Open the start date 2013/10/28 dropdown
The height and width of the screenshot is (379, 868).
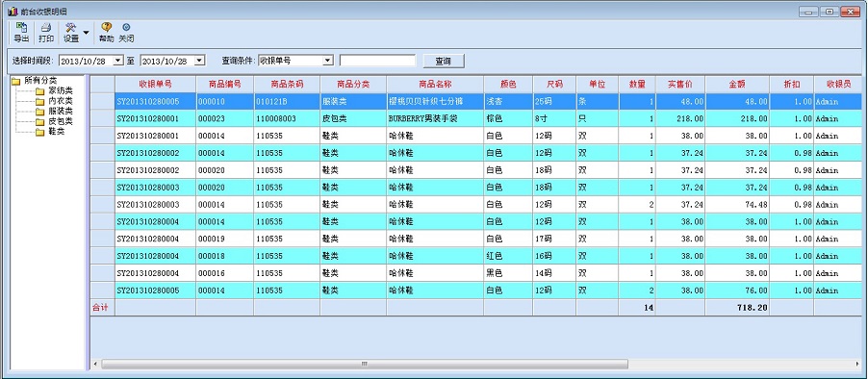coord(118,61)
